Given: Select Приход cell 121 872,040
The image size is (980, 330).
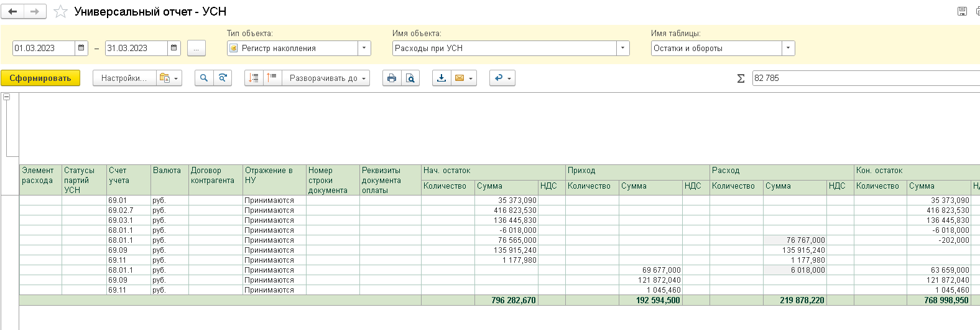Looking at the screenshot, I should click(650, 280).
